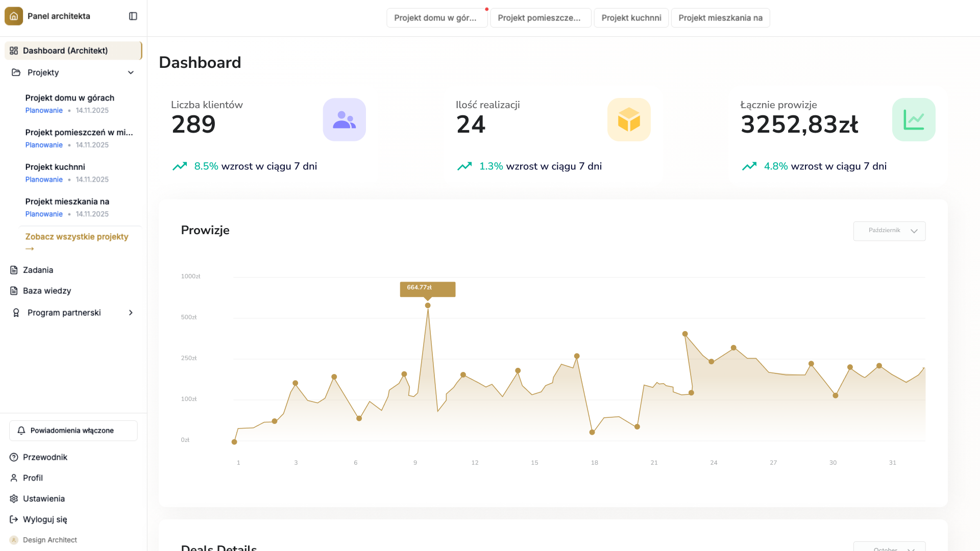
Task: Collapse the Projekty section chevron
Action: click(131, 72)
